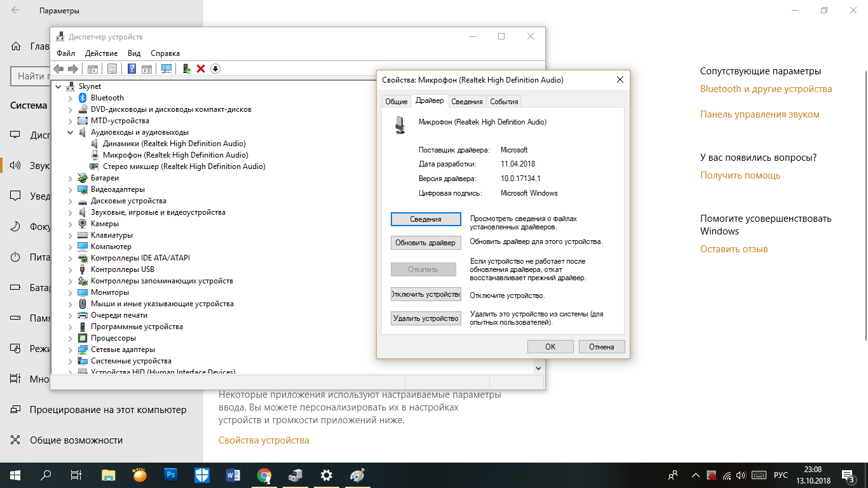Expand the Клавиатуры node
868x488 pixels.
click(70, 235)
